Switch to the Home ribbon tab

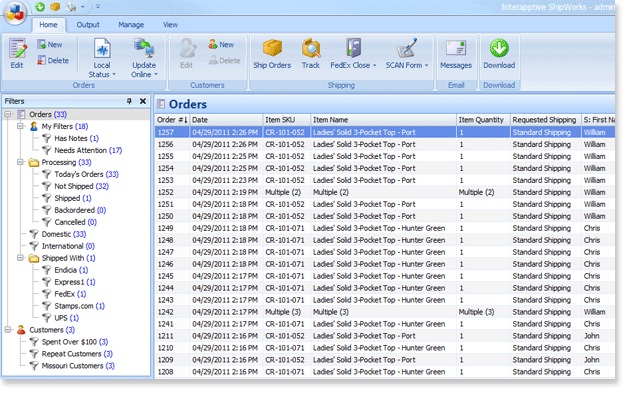(x=48, y=24)
